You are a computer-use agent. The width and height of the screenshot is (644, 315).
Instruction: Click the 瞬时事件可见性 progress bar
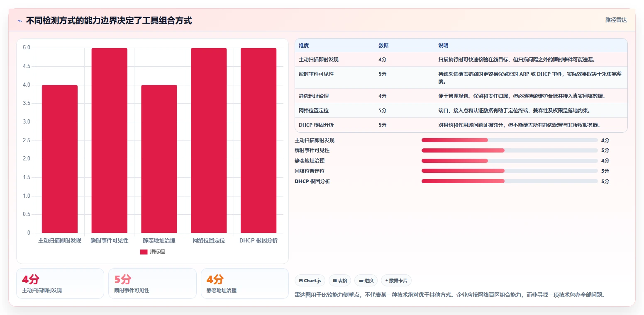tap(510, 150)
